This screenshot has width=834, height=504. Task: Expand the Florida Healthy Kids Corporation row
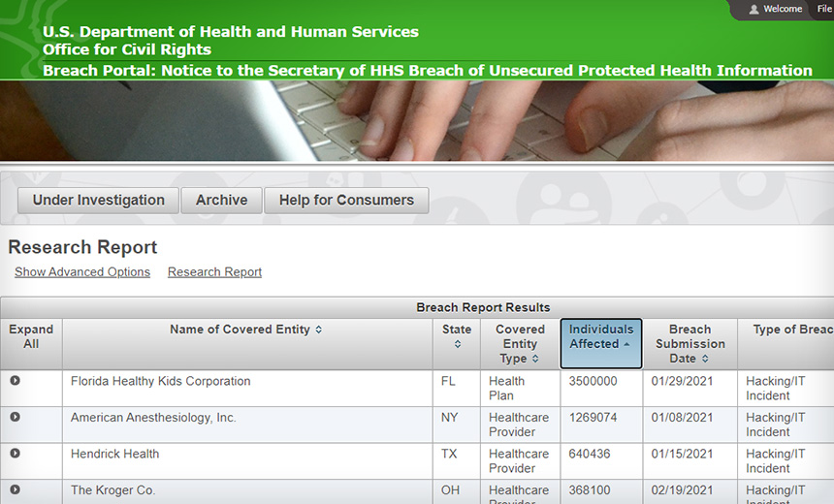(x=15, y=380)
